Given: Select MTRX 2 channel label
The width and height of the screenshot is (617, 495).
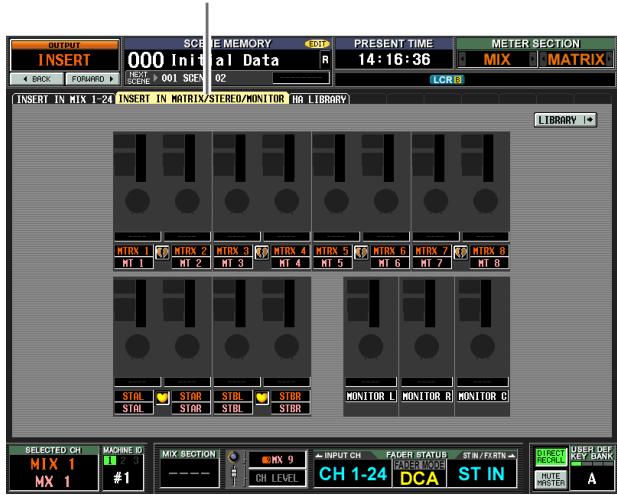Looking at the screenshot, I should point(191,251).
